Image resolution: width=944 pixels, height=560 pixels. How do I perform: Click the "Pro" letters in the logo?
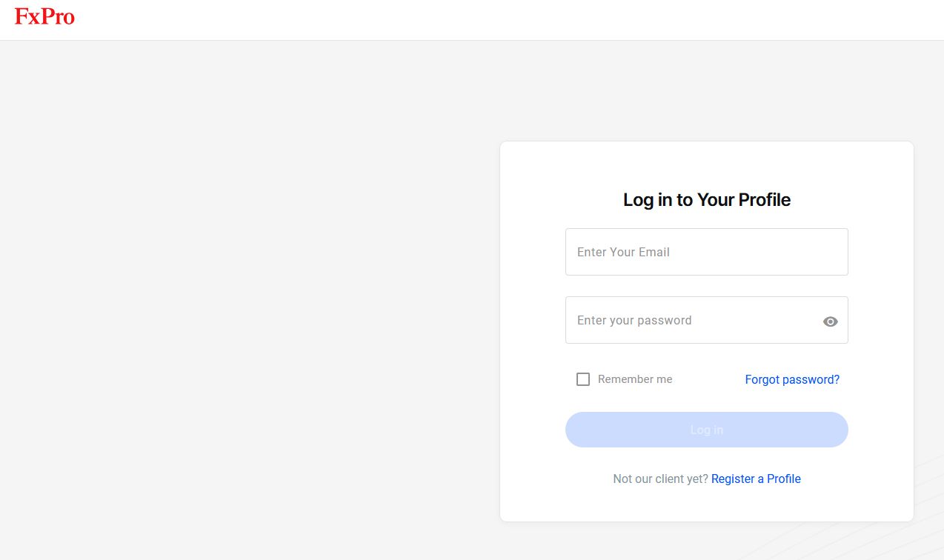point(58,17)
